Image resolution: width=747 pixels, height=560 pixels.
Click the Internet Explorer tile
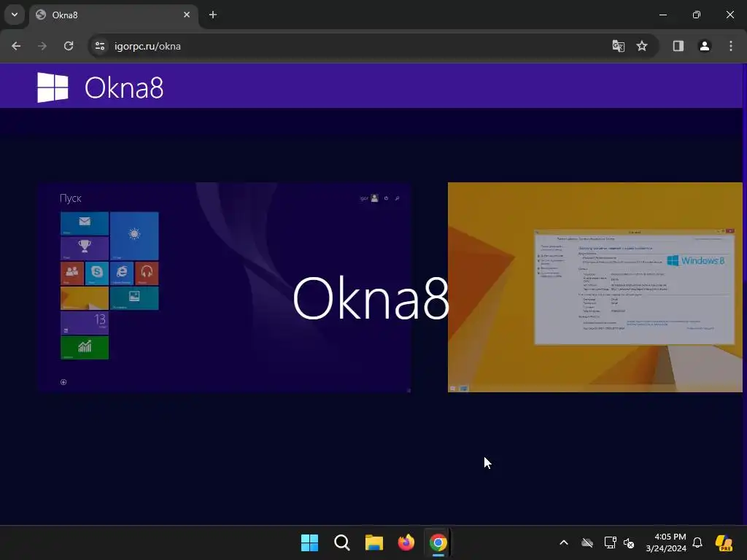click(x=122, y=273)
